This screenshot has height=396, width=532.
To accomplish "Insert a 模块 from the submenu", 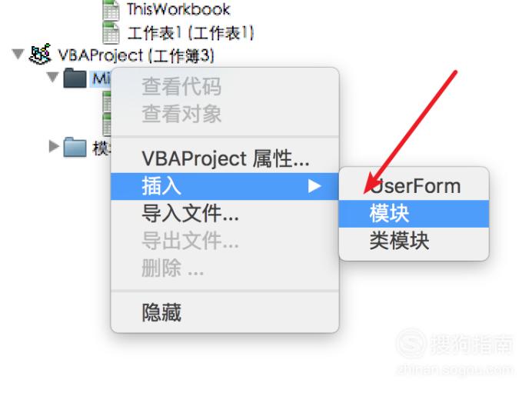I will coord(414,214).
